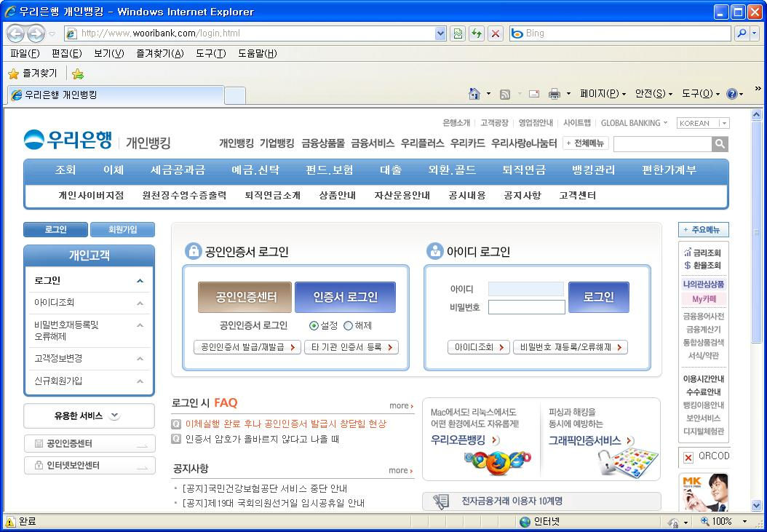Click the scroll down arrow of page
The height and width of the screenshot is (532, 767).
click(x=756, y=505)
